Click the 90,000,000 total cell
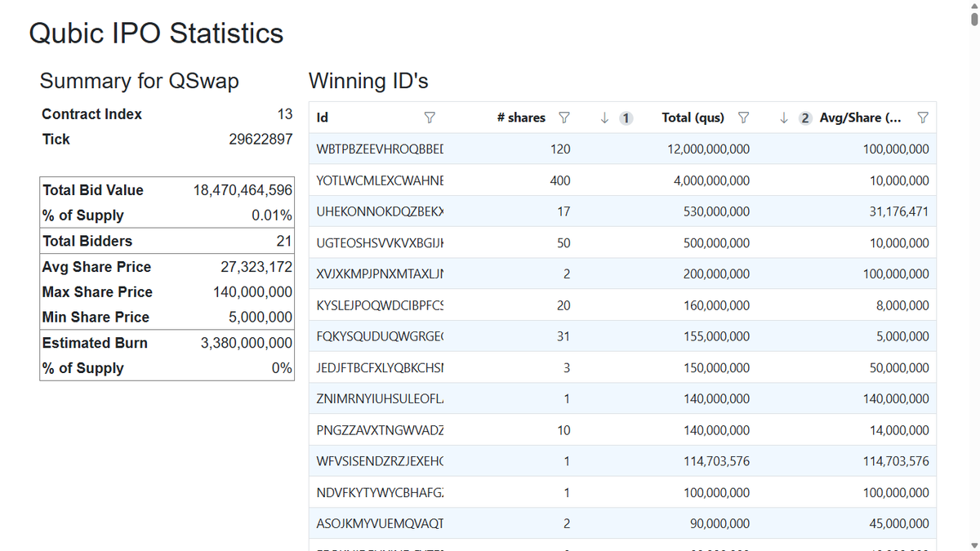This screenshot has height=551, width=980. pos(668,524)
